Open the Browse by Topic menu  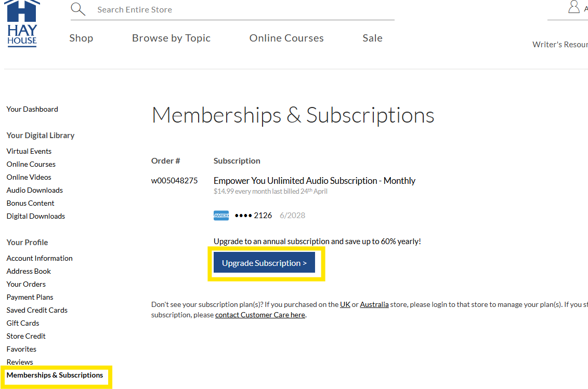point(171,38)
